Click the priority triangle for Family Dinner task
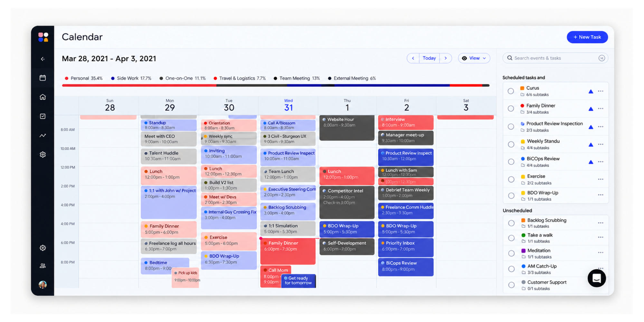The image size is (644, 322). point(591,109)
